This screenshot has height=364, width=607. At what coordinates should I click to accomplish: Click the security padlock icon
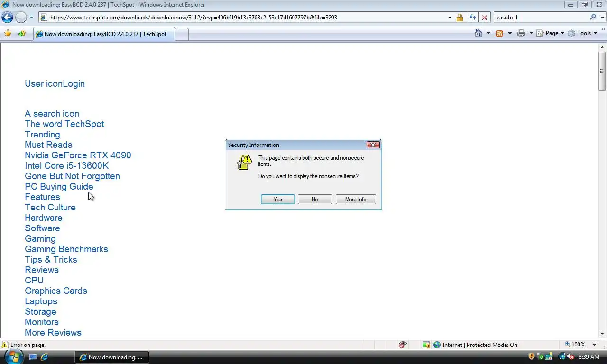pyautogui.click(x=460, y=18)
